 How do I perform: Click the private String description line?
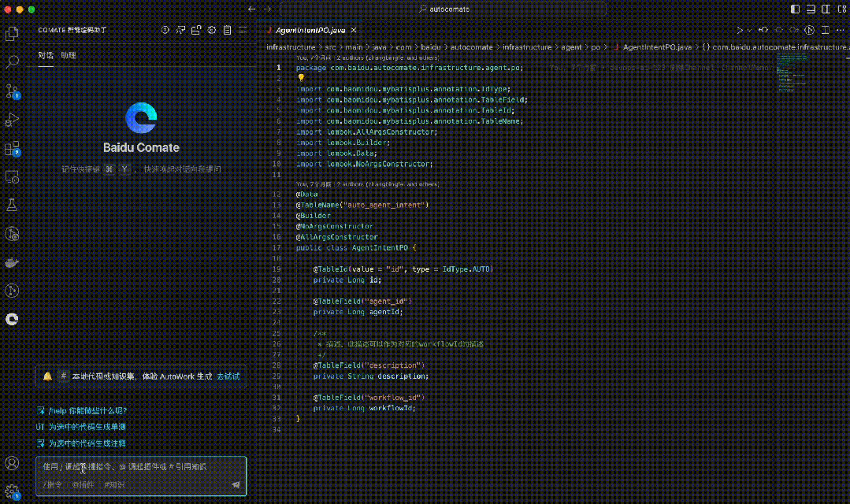point(371,376)
